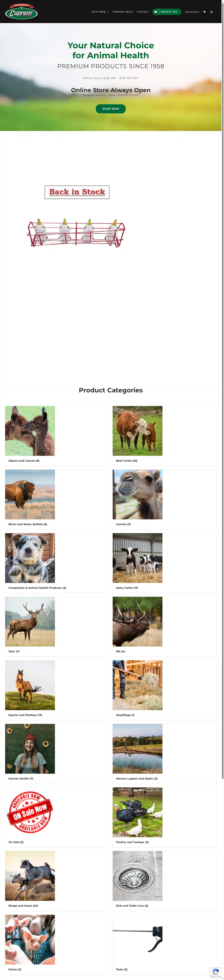Click the Back in Stock banner
The image size is (224, 980).
[77, 192]
